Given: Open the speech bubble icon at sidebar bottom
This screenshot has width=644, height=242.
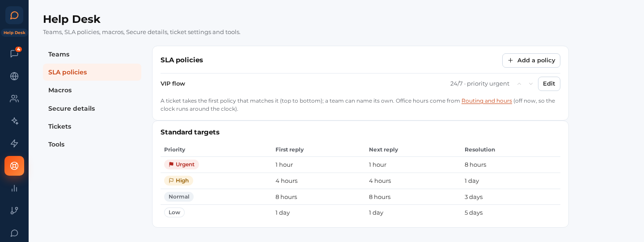Looking at the screenshot, I should click(14, 233).
